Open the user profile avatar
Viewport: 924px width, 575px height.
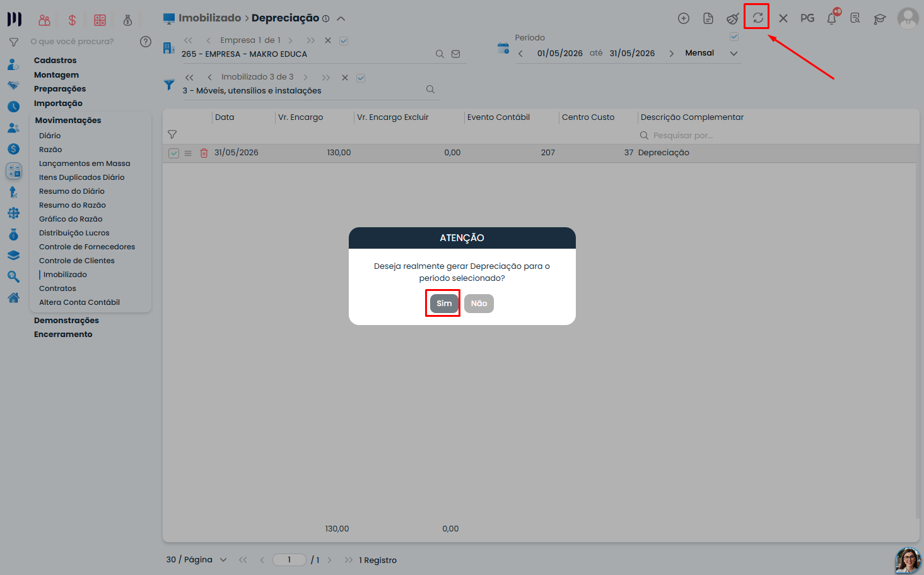click(x=908, y=18)
